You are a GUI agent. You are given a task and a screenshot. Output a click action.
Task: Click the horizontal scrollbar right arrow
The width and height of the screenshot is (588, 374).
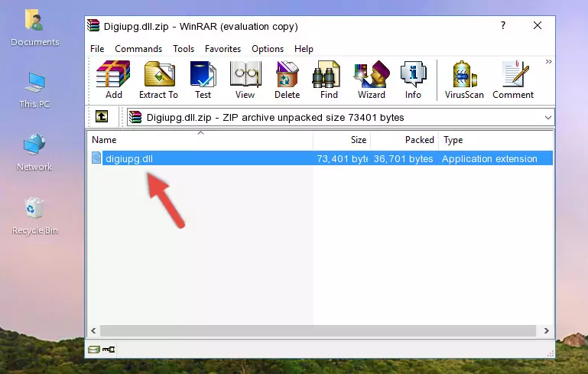(x=547, y=330)
